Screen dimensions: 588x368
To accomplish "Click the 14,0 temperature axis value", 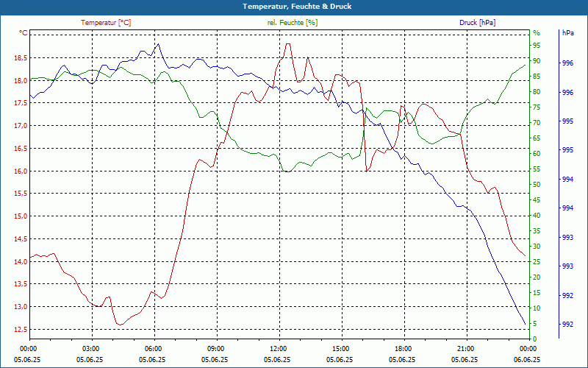I will (x=21, y=261).
